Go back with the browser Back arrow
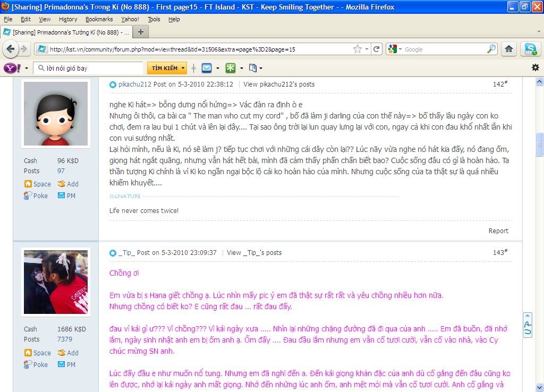This screenshot has height=392, width=544. pos(11,49)
